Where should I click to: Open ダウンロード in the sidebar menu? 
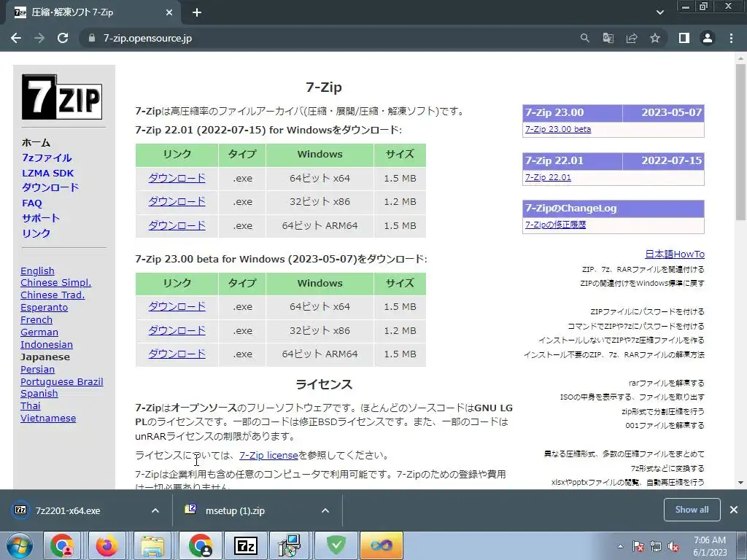click(50, 187)
